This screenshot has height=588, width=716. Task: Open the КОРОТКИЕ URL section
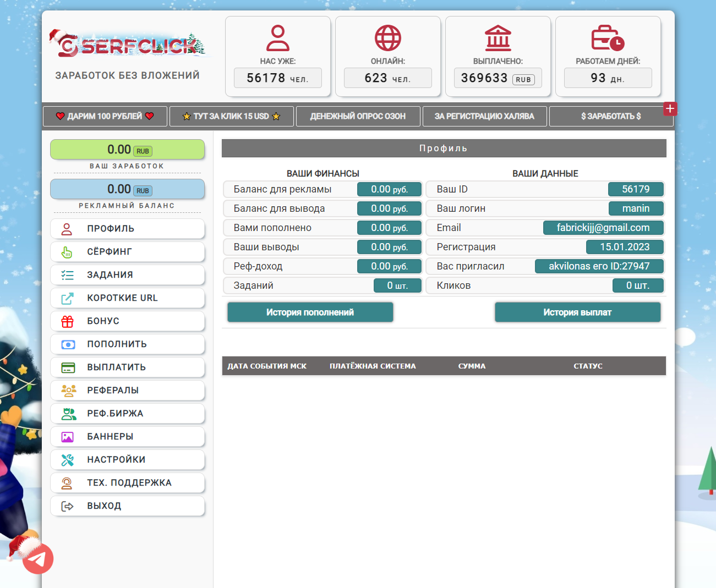click(x=128, y=298)
